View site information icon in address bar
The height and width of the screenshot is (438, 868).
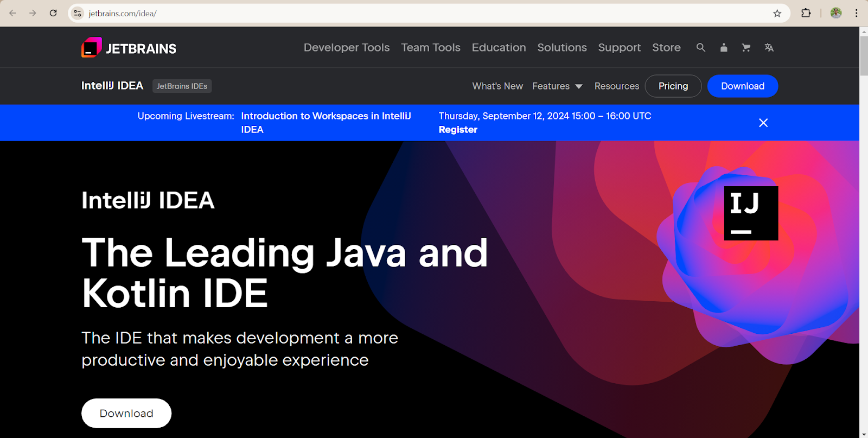pos(78,13)
